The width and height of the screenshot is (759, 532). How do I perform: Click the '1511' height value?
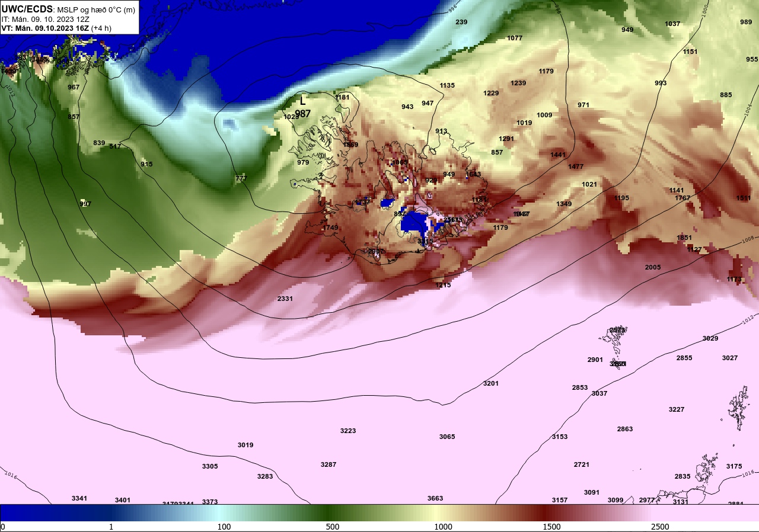(744, 198)
